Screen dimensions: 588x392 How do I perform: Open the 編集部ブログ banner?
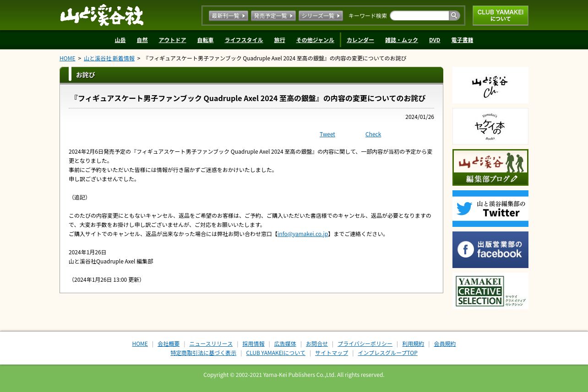click(x=490, y=167)
